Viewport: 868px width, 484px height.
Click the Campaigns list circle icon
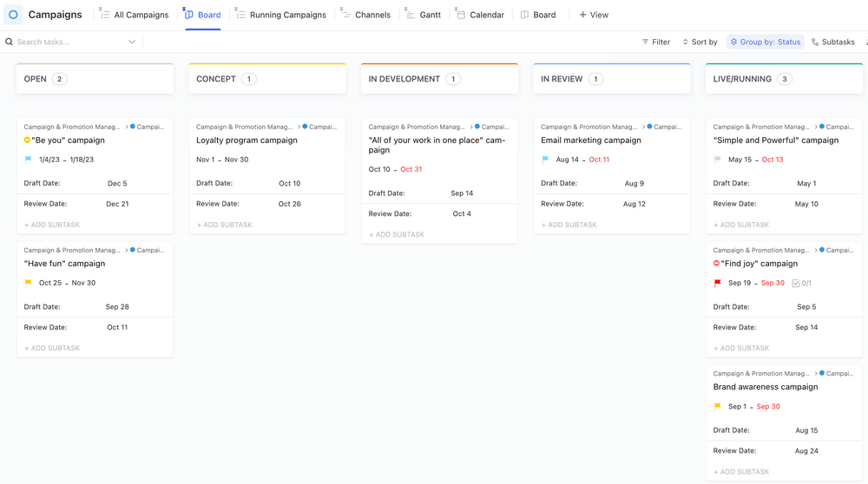tap(13, 15)
